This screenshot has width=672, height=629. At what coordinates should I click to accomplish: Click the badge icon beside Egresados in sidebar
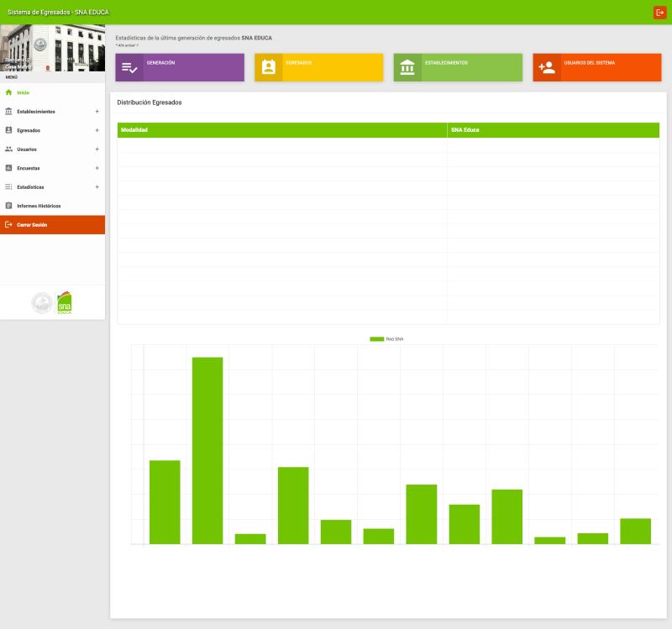(x=8, y=130)
